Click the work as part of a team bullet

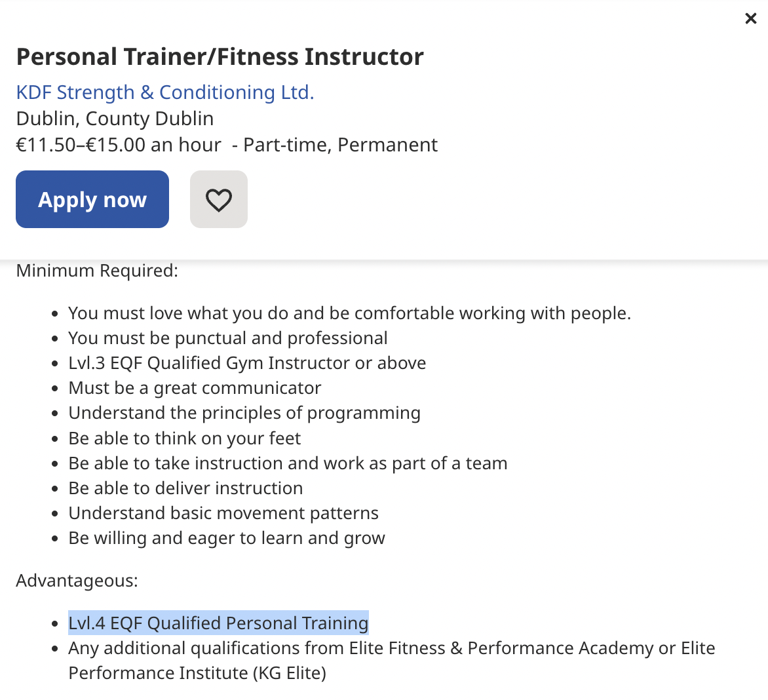tap(288, 463)
